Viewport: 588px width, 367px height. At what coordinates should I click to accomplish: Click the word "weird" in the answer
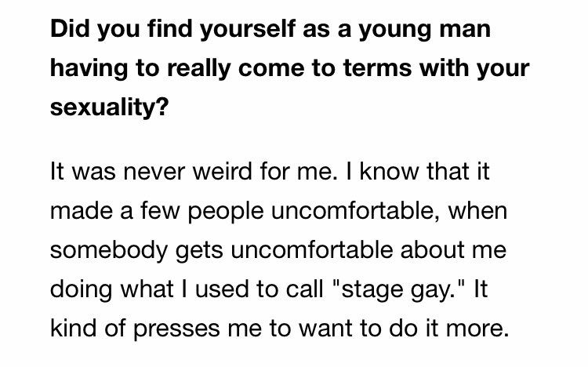(222, 171)
